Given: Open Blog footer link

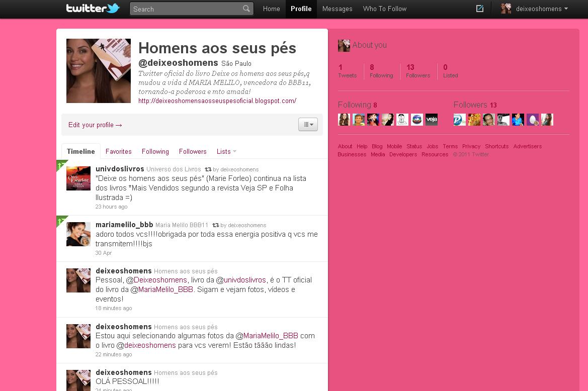Looking at the screenshot, I should pyautogui.click(x=377, y=146).
